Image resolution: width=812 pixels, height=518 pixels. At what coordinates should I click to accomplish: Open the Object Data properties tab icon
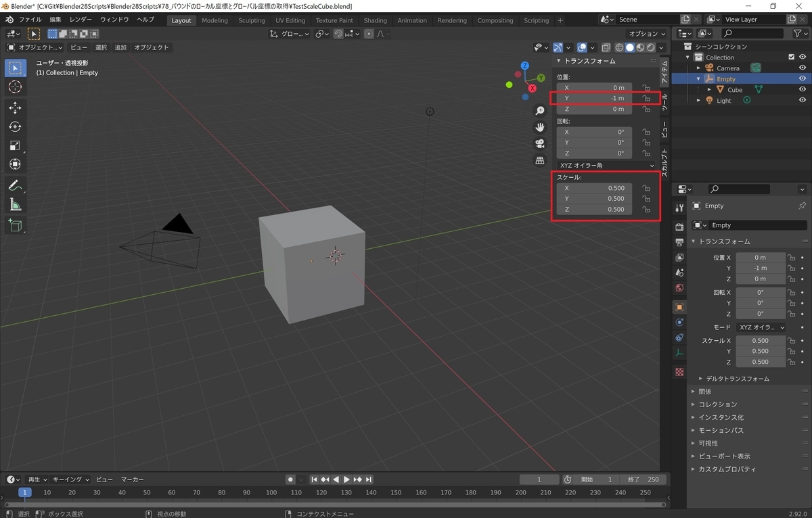(x=680, y=353)
